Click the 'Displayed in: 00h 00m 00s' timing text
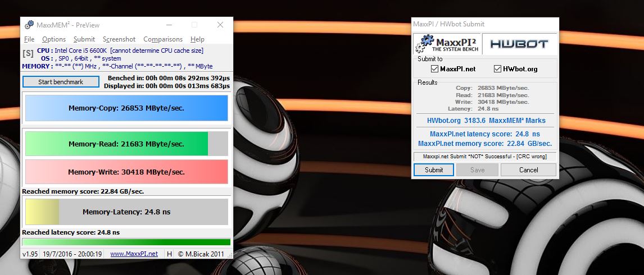 [167, 86]
